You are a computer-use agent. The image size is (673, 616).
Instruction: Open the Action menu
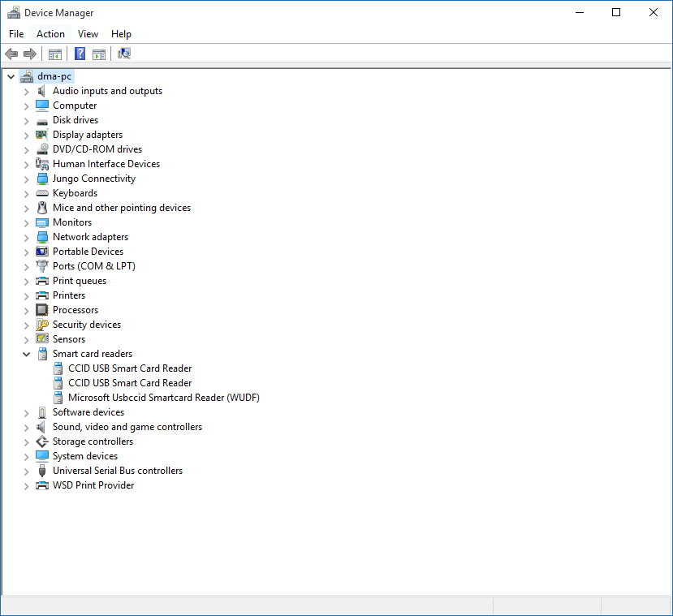pyautogui.click(x=50, y=34)
